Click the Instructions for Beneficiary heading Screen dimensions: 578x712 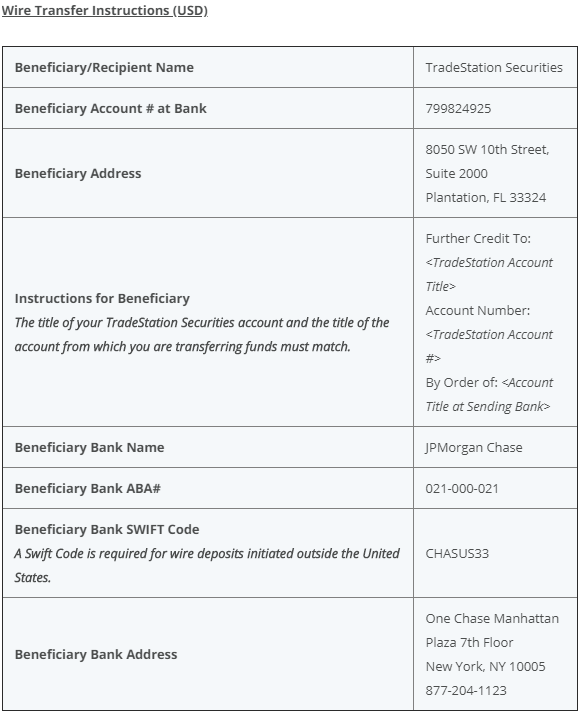tap(102, 298)
